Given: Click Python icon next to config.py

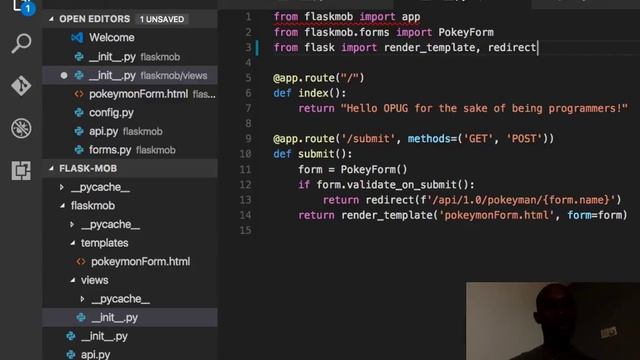Looking at the screenshot, I should (79, 113).
